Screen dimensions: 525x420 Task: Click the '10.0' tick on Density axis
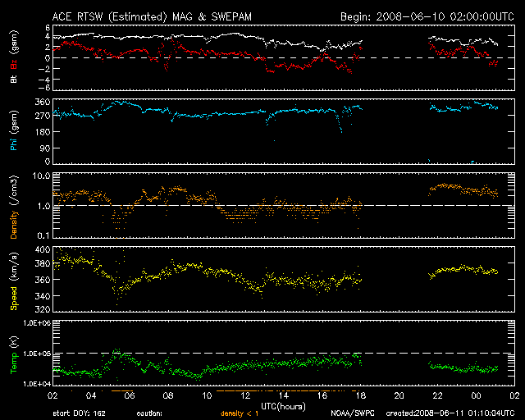41,176
